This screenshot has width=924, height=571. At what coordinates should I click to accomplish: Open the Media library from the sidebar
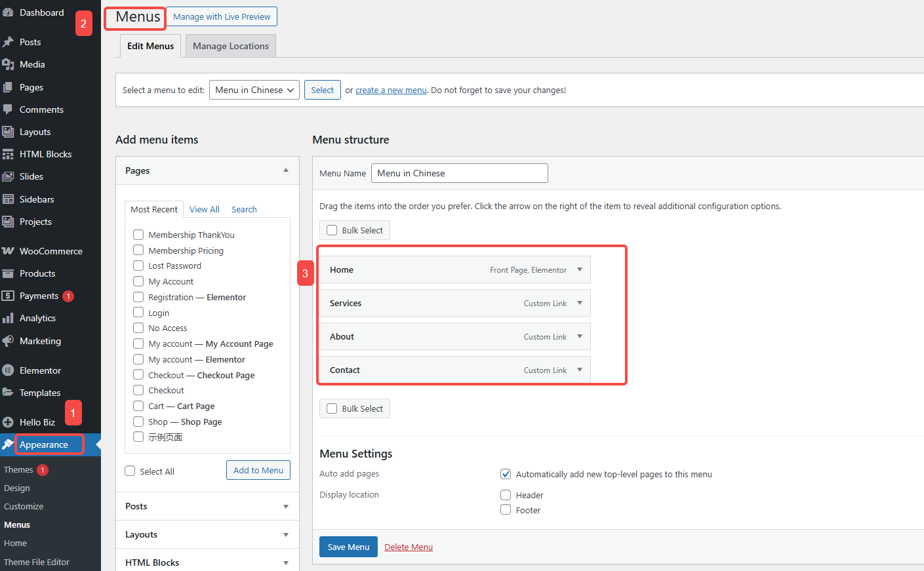point(9,64)
